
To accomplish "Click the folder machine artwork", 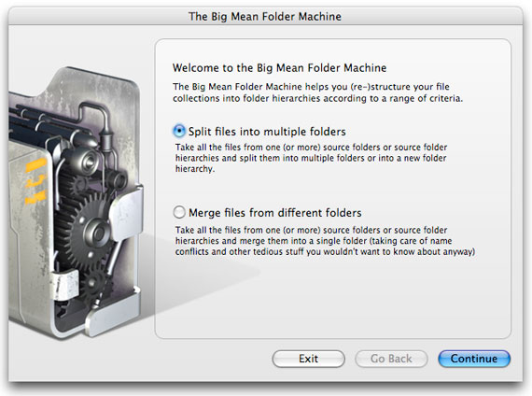I will 76,203.
